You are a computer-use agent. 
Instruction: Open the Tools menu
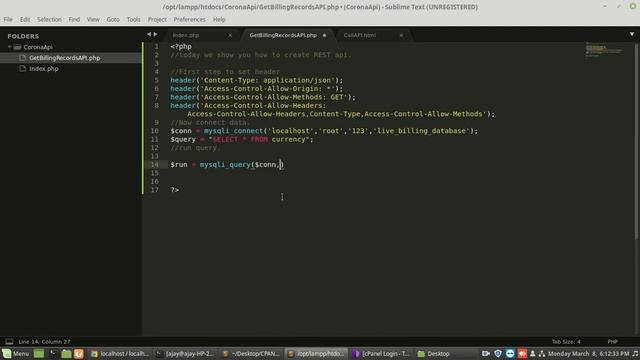[x=133, y=19]
